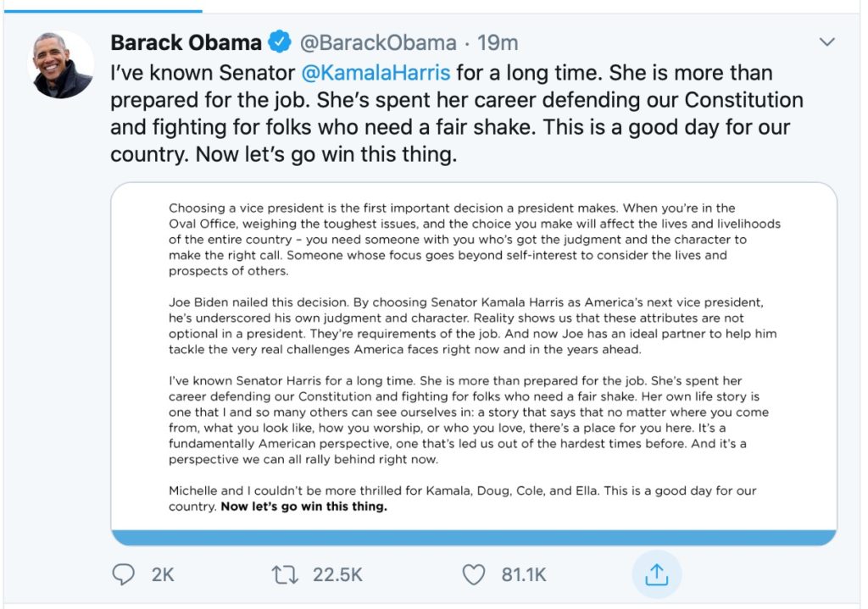Click the Barack Obama display name
Viewport: 868px width, 609px height.
[x=186, y=42]
